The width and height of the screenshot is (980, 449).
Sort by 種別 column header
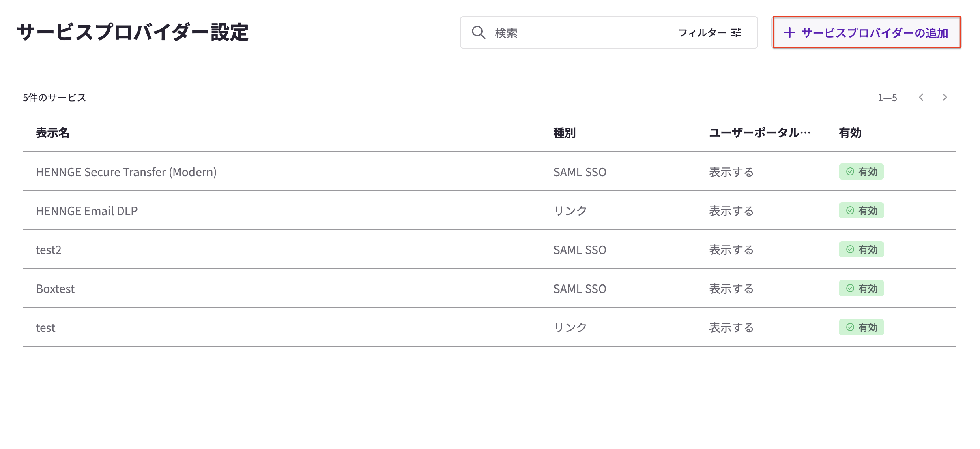pyautogui.click(x=565, y=133)
